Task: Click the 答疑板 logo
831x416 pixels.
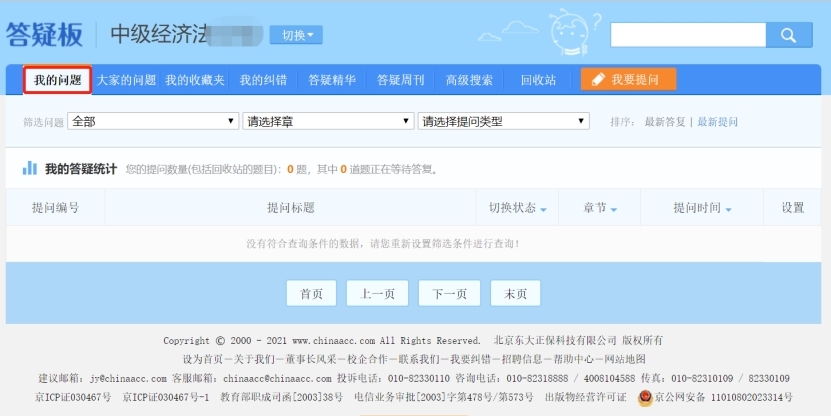Action: point(43,35)
